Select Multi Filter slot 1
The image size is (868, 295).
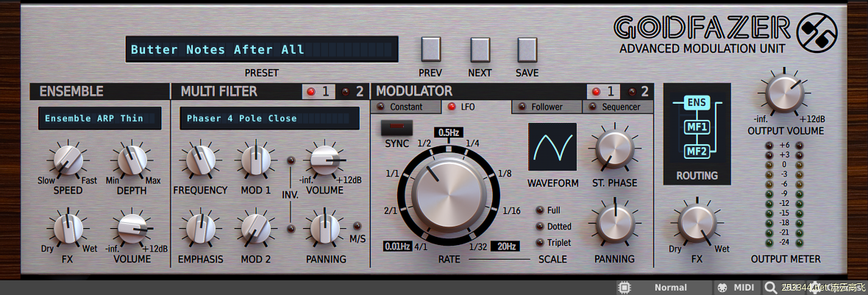click(x=319, y=91)
